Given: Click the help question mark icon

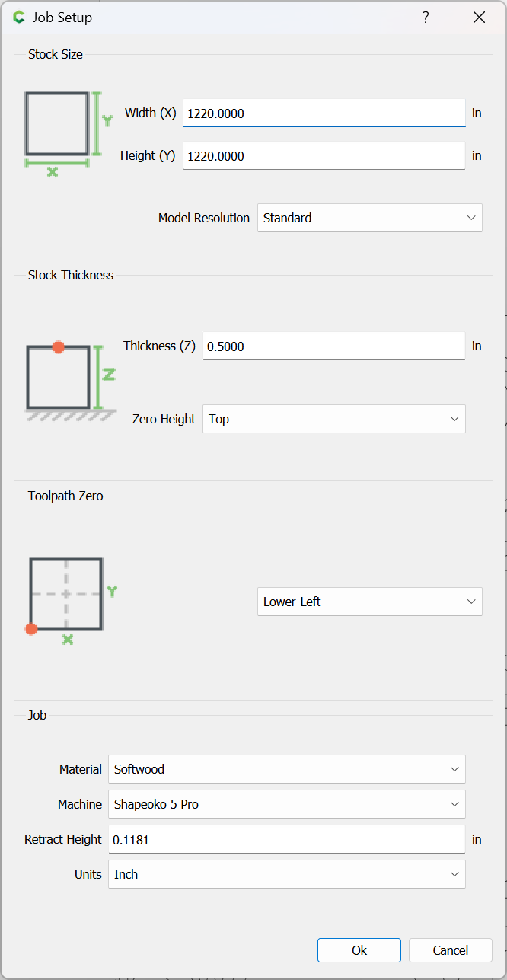Looking at the screenshot, I should [x=426, y=17].
